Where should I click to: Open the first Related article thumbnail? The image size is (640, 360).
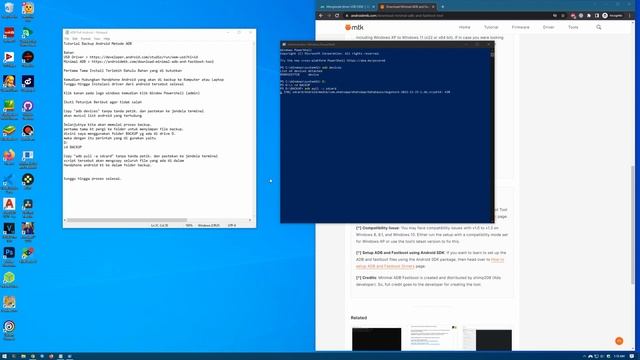click(x=376, y=339)
